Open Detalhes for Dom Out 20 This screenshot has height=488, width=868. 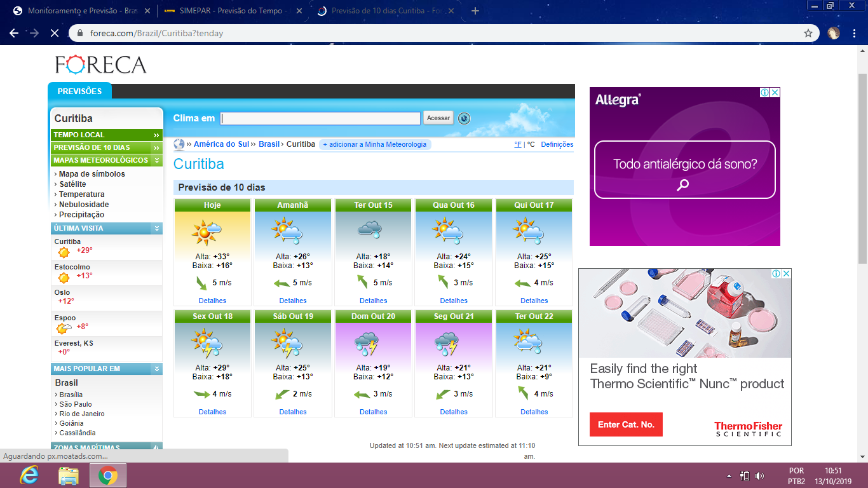373,412
